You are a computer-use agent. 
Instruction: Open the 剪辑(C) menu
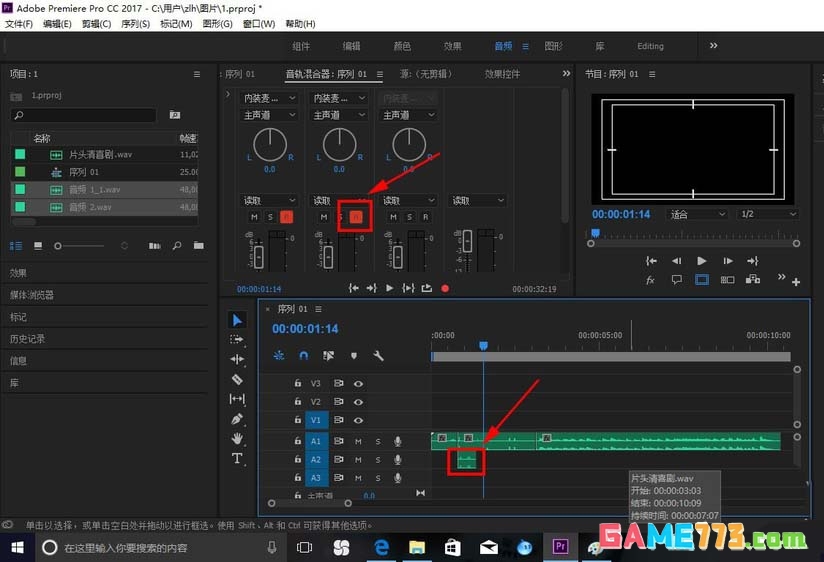(x=96, y=24)
